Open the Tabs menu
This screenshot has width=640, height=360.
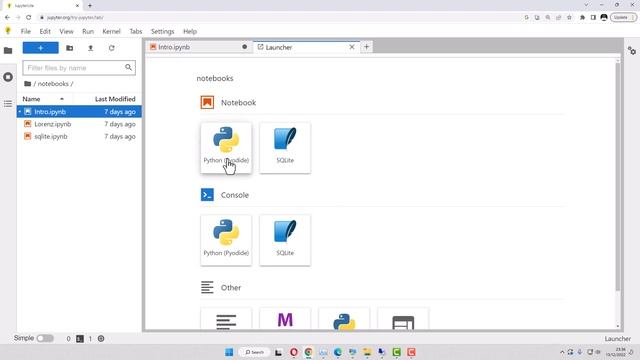(x=136, y=31)
